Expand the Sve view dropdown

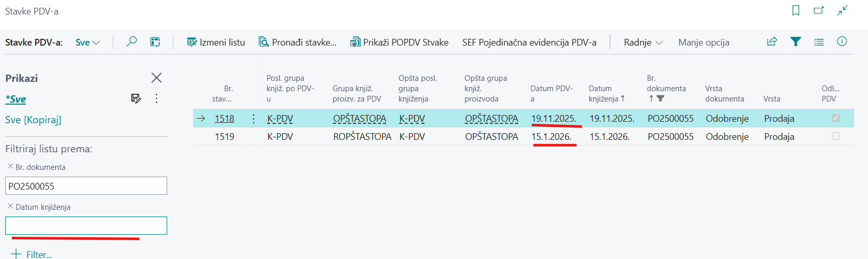click(87, 42)
